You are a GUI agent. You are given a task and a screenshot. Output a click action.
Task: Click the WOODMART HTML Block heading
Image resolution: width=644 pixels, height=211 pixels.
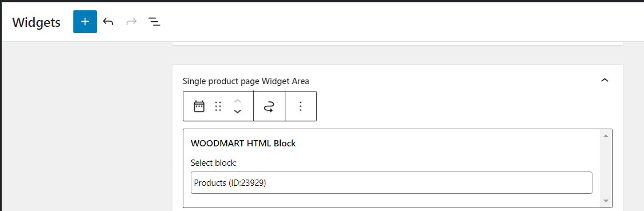point(244,144)
